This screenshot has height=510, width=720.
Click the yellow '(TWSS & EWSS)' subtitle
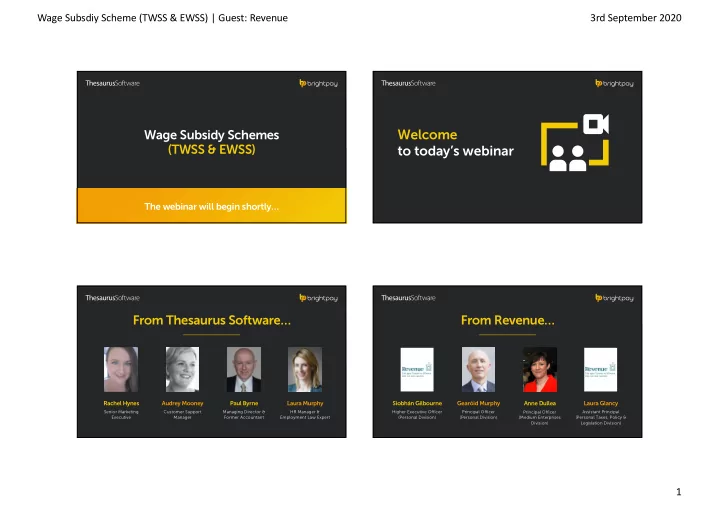pyautogui.click(x=212, y=150)
